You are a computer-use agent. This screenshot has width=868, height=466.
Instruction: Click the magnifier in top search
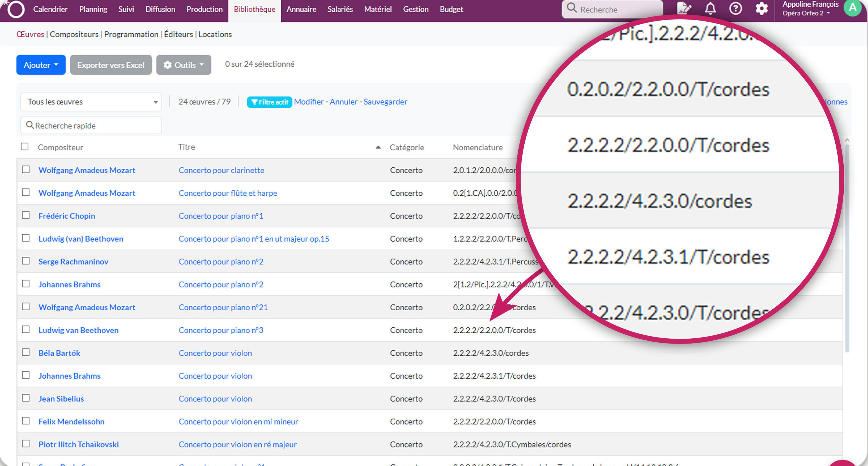572,8
